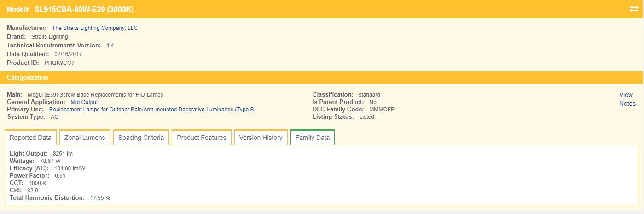This screenshot has width=644, height=214.
Task: Click the DLC Family Code MMMOFP
Action: (382, 110)
